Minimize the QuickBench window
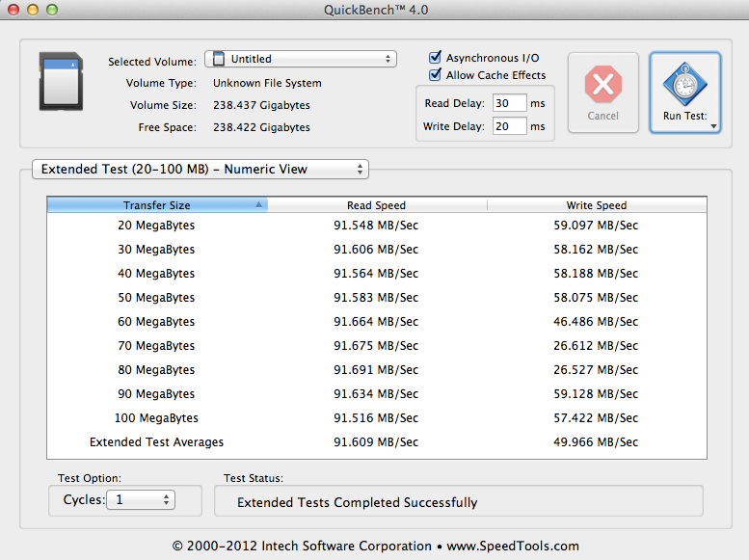The image size is (749, 560). coord(33,10)
